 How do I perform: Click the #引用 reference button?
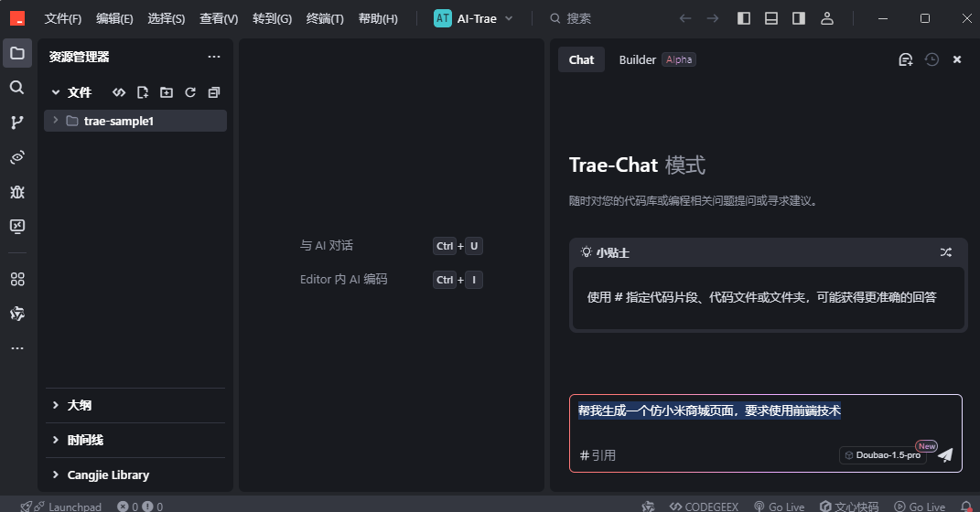click(598, 455)
